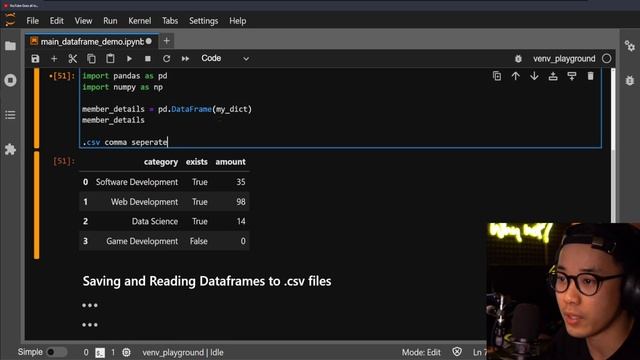Toggle the Simple interface mode switch
640x360 pixels.
point(56,352)
